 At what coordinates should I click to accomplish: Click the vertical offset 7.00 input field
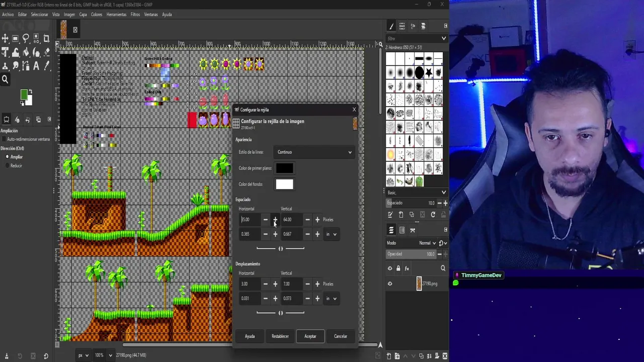pyautogui.click(x=292, y=284)
